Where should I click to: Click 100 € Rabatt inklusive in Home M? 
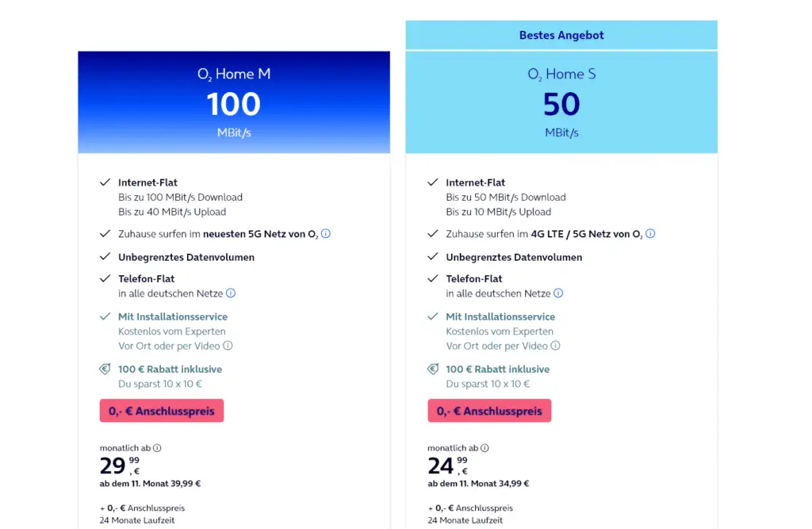coord(170,369)
